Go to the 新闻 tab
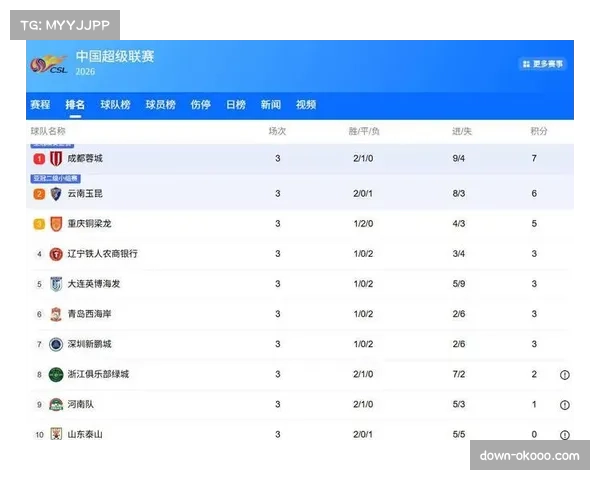 pyautogui.click(x=271, y=104)
